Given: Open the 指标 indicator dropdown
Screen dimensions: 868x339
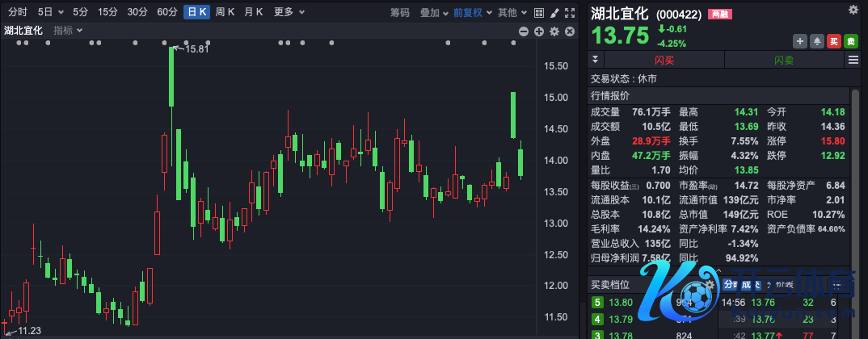Looking at the screenshot, I should point(66,30).
